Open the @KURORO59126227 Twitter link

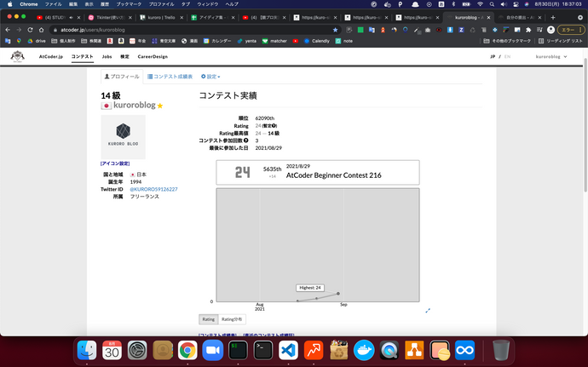[153, 189]
